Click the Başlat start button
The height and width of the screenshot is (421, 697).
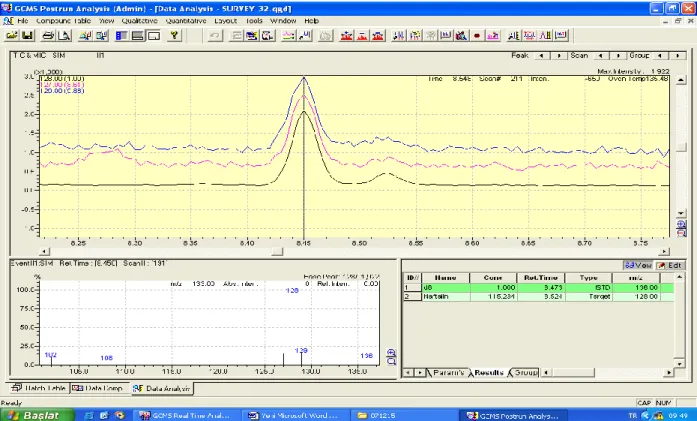[x=36, y=415]
